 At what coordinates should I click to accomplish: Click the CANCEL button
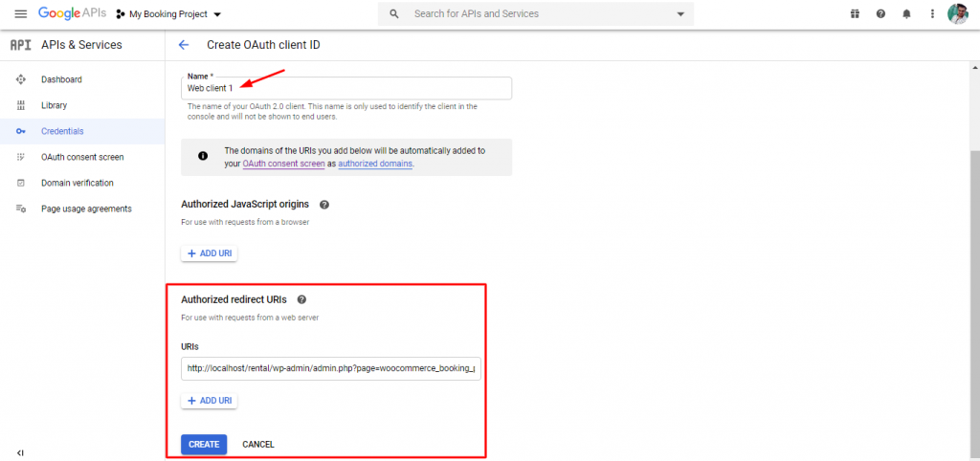258,444
